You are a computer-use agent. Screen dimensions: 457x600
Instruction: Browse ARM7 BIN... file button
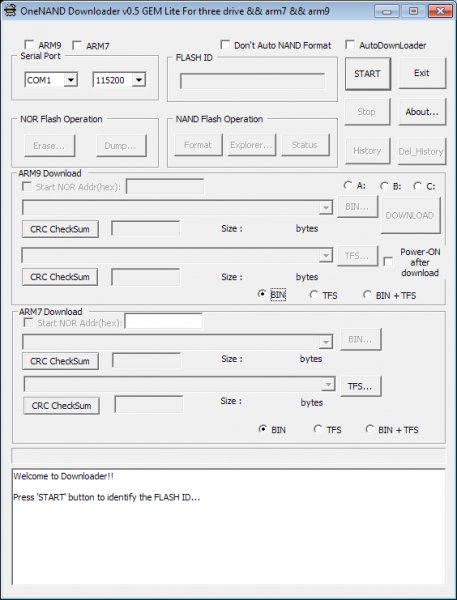click(360, 339)
